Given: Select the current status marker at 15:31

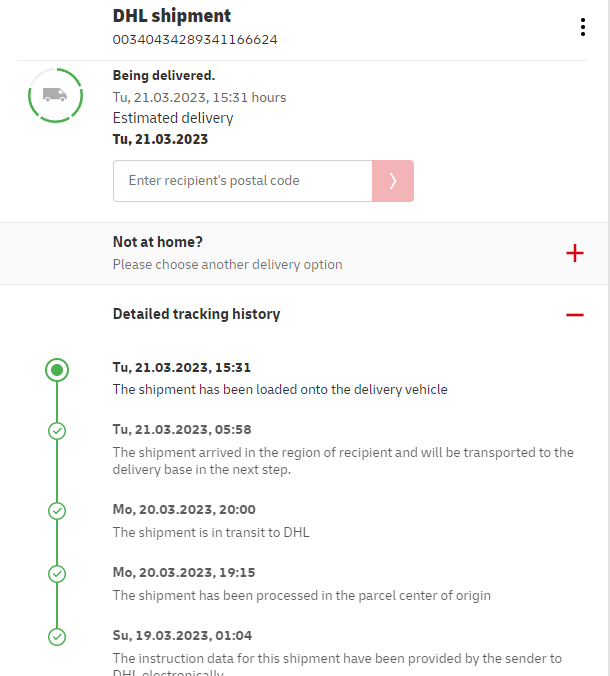Looking at the screenshot, I should tap(57, 370).
